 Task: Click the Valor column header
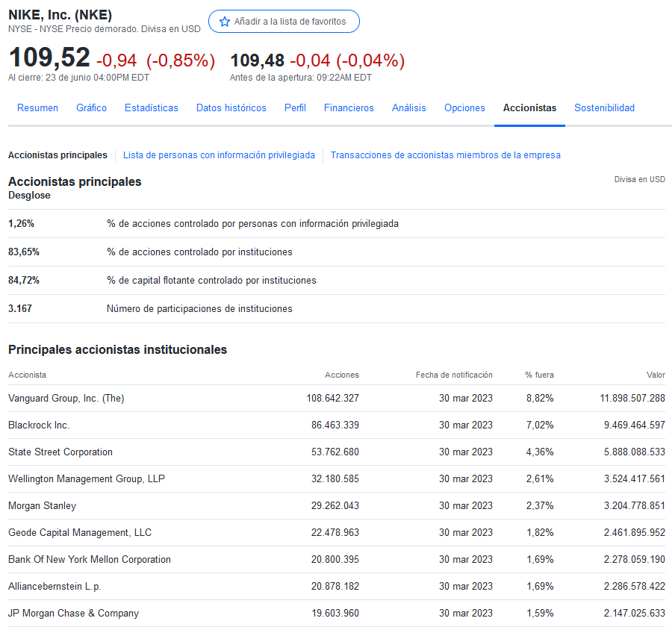pyautogui.click(x=656, y=375)
